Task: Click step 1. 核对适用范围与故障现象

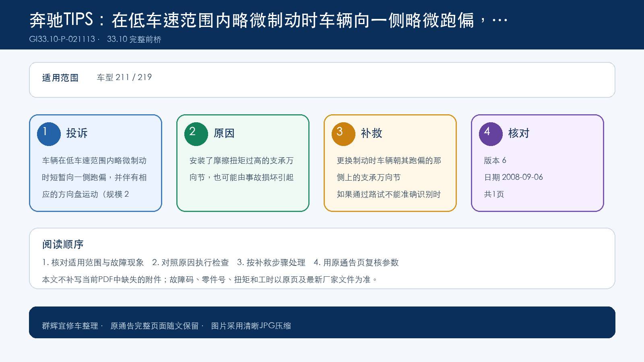Action: pos(93,263)
